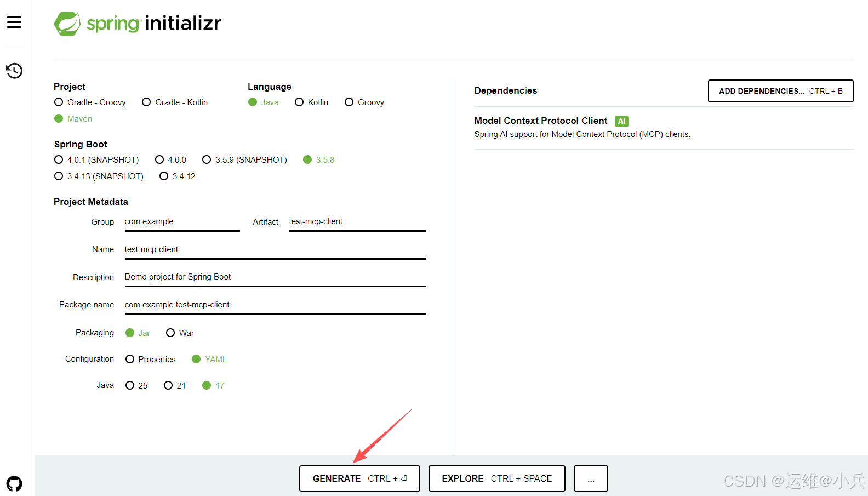Select Gradle - Groovy project
Image resolution: width=868 pixels, height=496 pixels.
(x=90, y=102)
